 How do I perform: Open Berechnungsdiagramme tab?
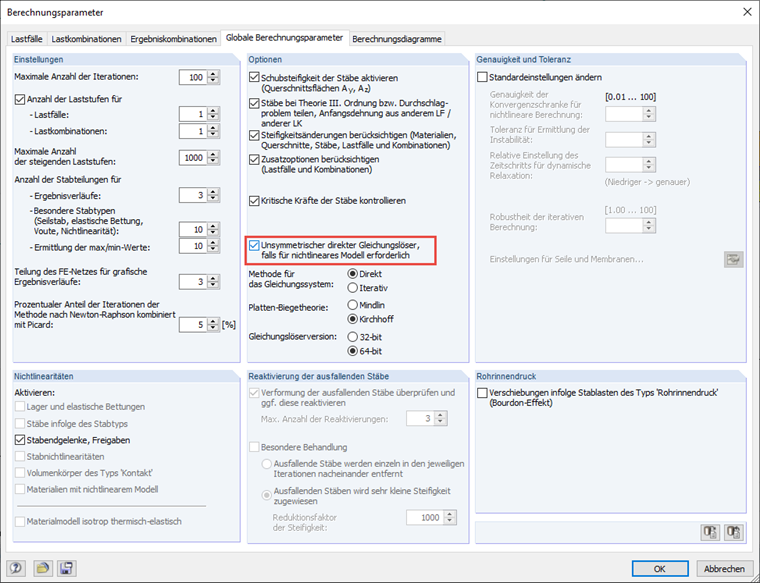396,39
